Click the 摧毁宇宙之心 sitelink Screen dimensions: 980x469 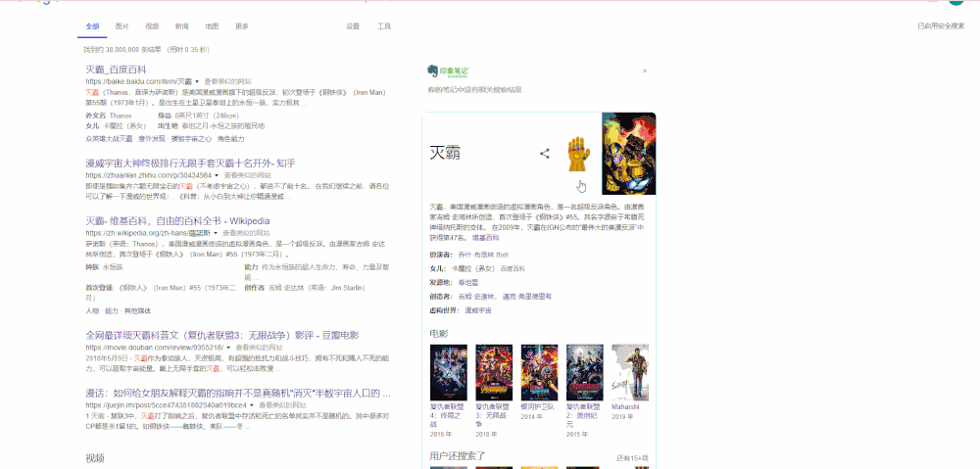point(191,139)
